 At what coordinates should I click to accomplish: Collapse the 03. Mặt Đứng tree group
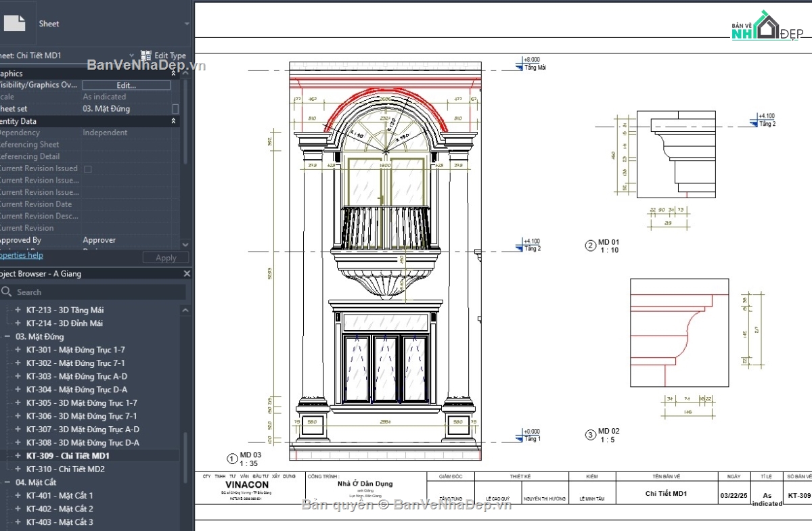click(x=7, y=337)
